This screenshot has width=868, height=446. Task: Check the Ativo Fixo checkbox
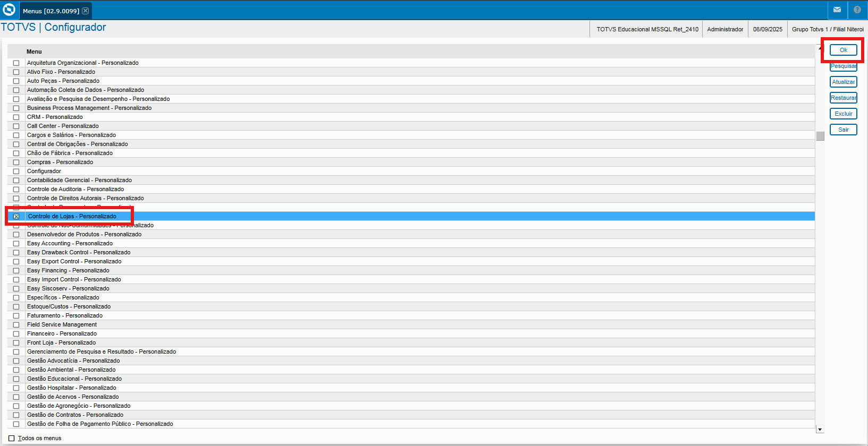tap(16, 72)
